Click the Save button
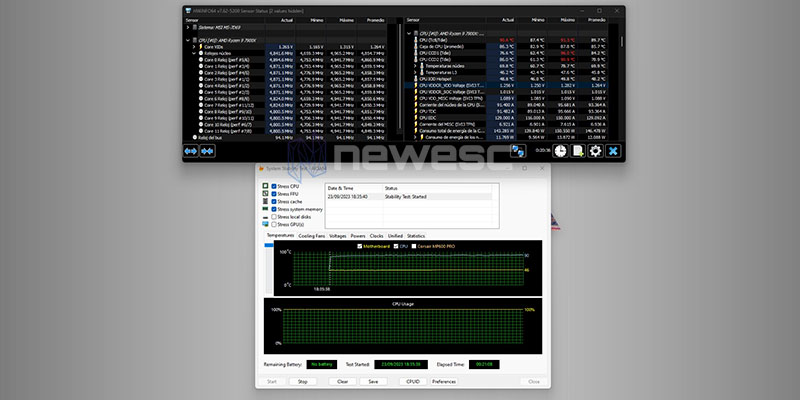This screenshot has width=800, height=400. [373, 382]
